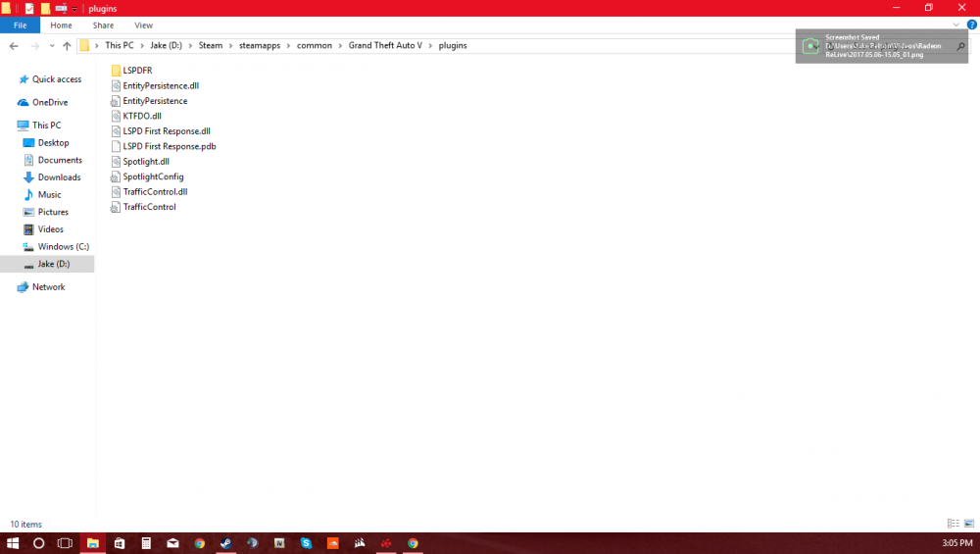980x554 pixels.
Task: Open Skype from taskbar
Action: pos(306,543)
